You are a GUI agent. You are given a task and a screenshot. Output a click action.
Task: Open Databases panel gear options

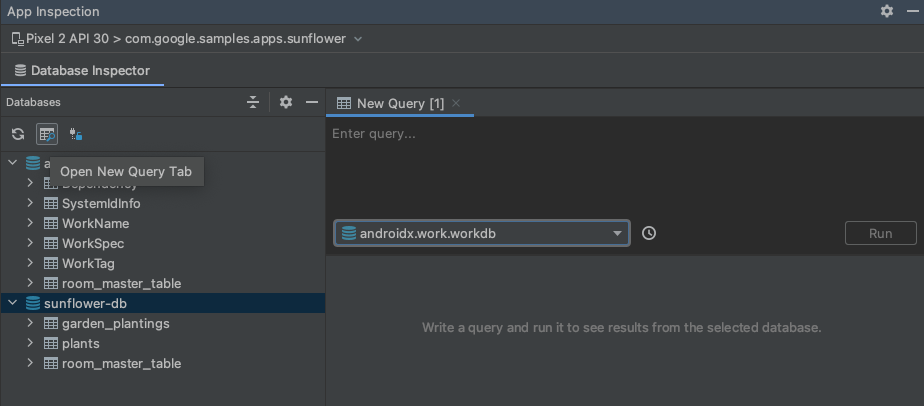click(286, 102)
